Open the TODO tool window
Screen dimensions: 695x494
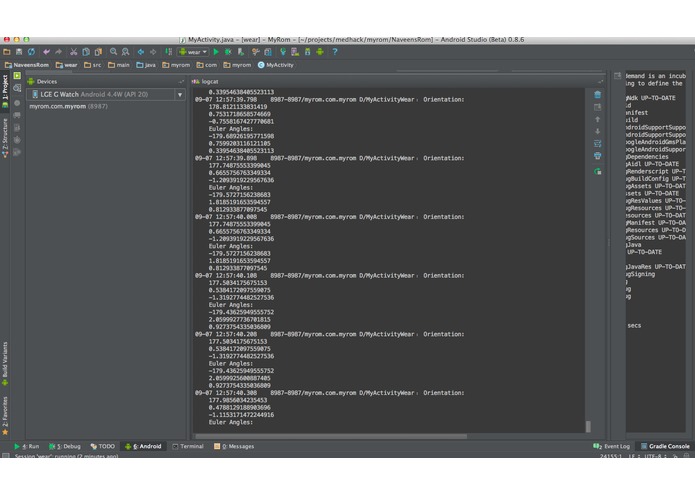click(x=102, y=446)
